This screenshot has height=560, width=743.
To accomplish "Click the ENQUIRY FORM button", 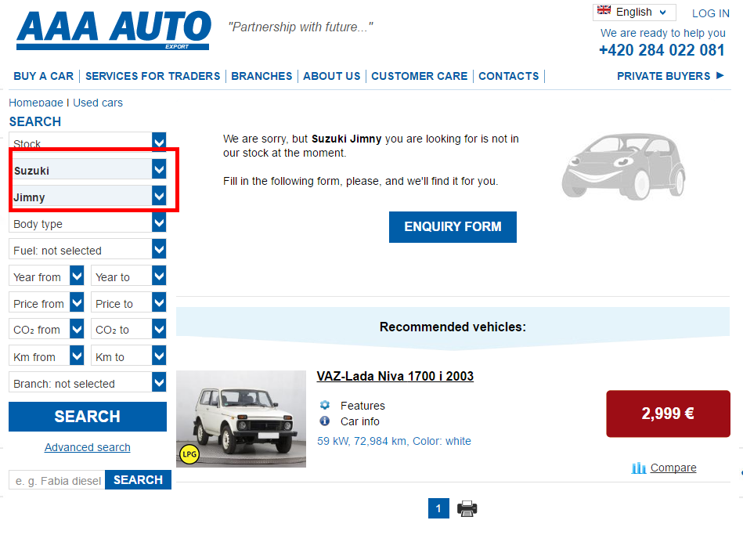I will (453, 226).
